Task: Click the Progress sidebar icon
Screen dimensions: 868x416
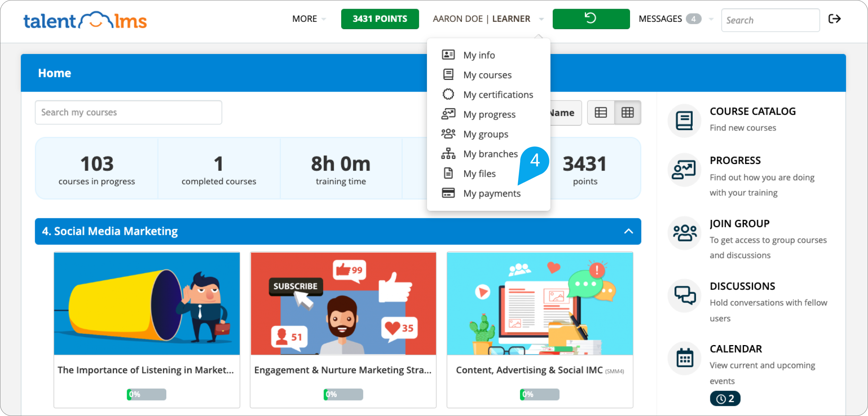Action: tap(684, 170)
